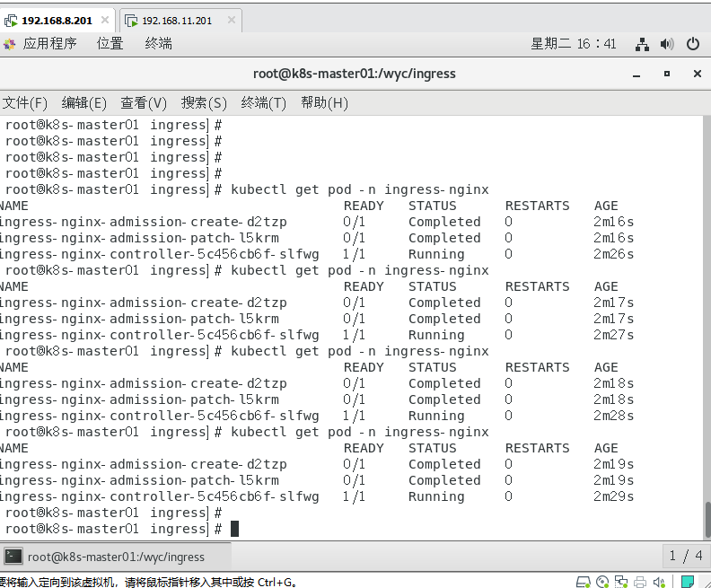Screen dimensions: 711x588
Task: Click the window title root@k8s-master01:/wyc/ingress
Action: (x=354, y=74)
